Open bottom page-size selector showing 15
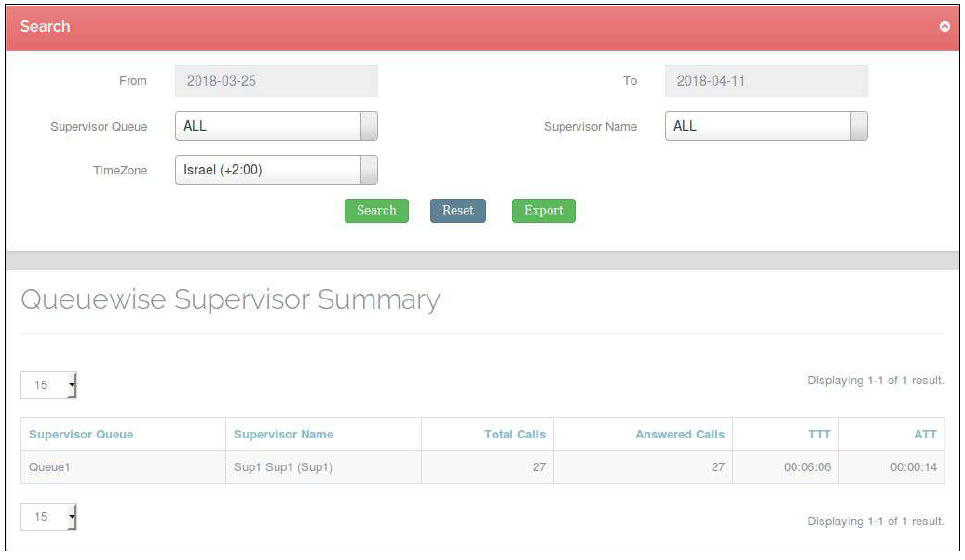 pyautogui.click(x=49, y=518)
